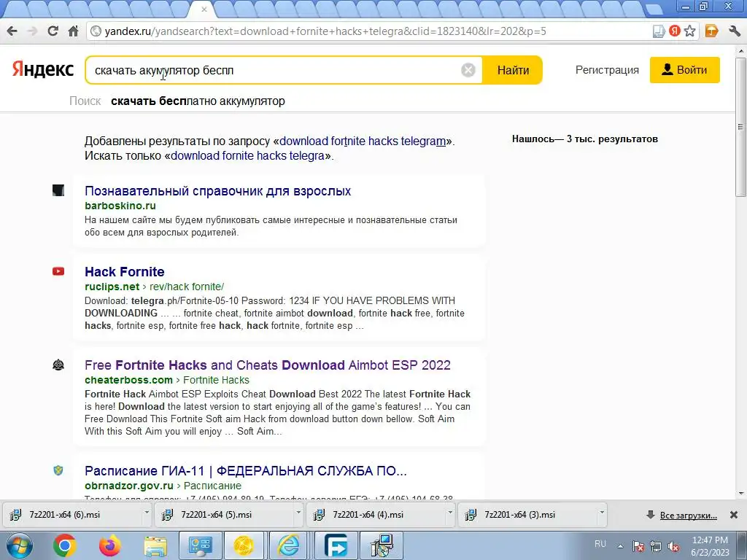
Task: Open the 7z2201-x64 (4).msi downloaded file
Action: (368, 515)
